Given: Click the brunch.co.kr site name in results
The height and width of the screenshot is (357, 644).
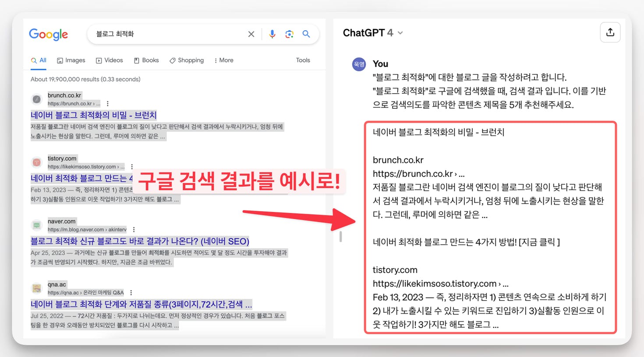Looking at the screenshot, I should (x=64, y=95).
